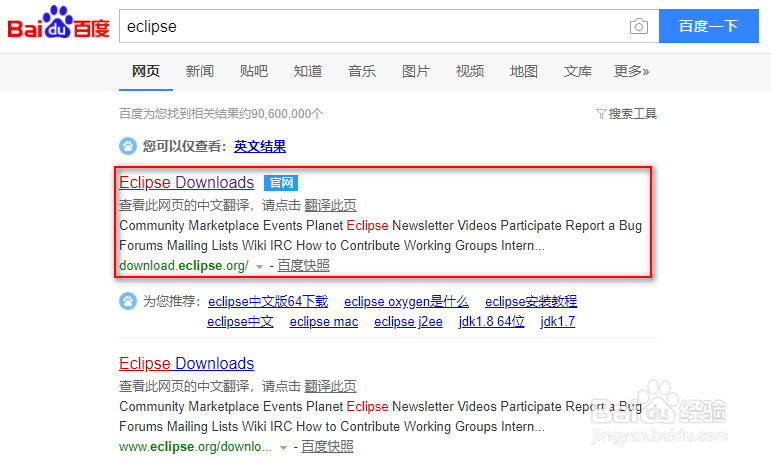
Task: Open eclipse中文版64下载 suggestion
Action: pyautogui.click(x=268, y=301)
